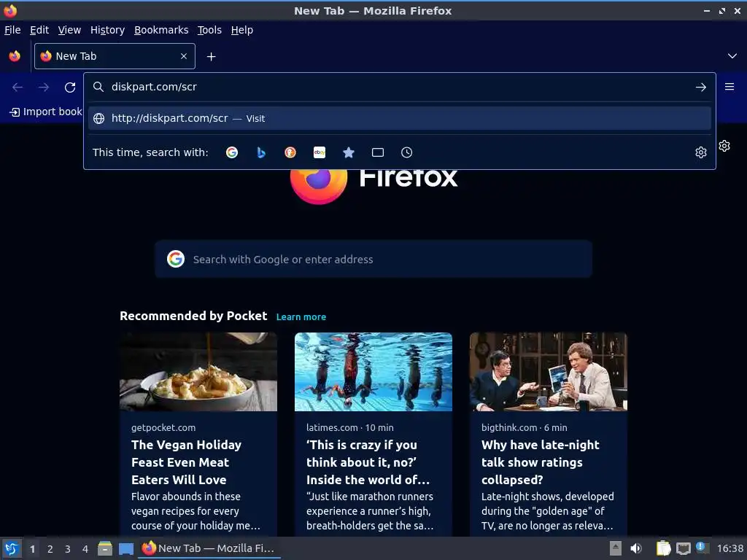Image resolution: width=747 pixels, height=560 pixels.
Task: Open the Vegan Holiday Feast article thumbnail
Action: point(198,372)
